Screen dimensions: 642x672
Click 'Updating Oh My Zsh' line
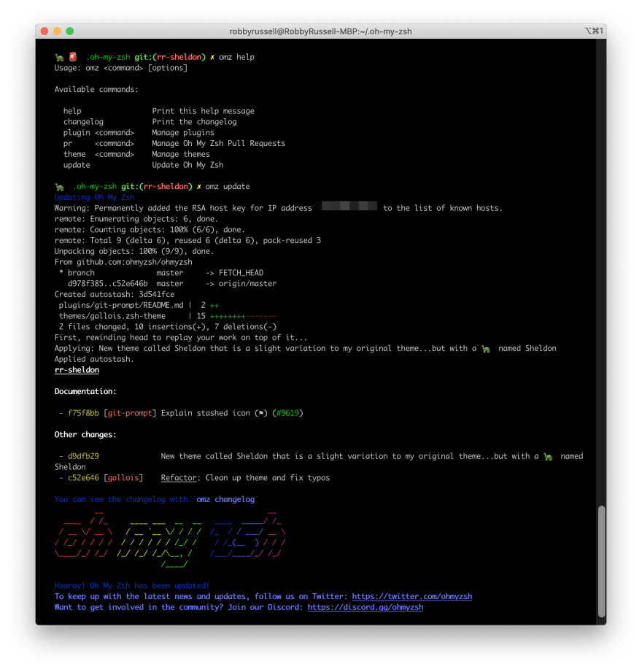point(94,197)
